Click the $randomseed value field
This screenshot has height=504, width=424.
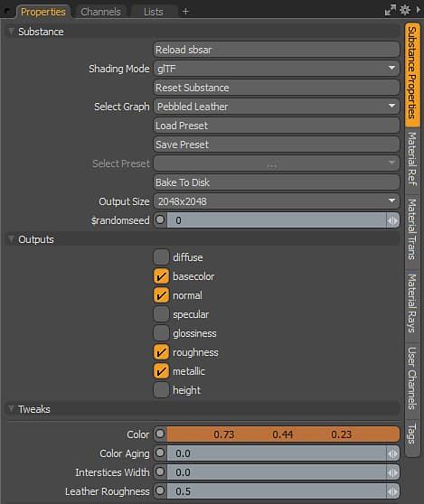click(277, 220)
